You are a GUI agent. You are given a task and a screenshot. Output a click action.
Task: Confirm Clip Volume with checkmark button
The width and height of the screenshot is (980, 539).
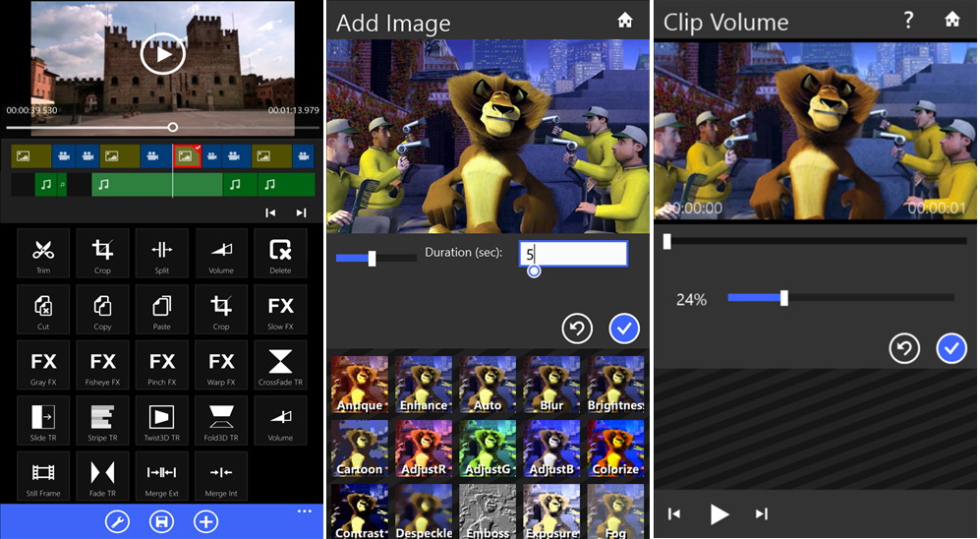coord(951,348)
